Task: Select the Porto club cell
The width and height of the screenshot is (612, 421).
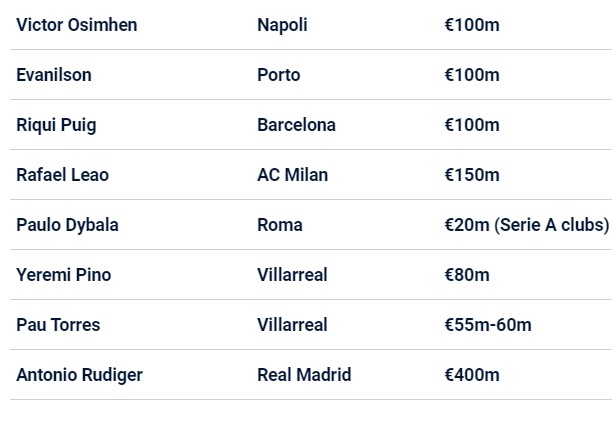Action: (x=278, y=75)
